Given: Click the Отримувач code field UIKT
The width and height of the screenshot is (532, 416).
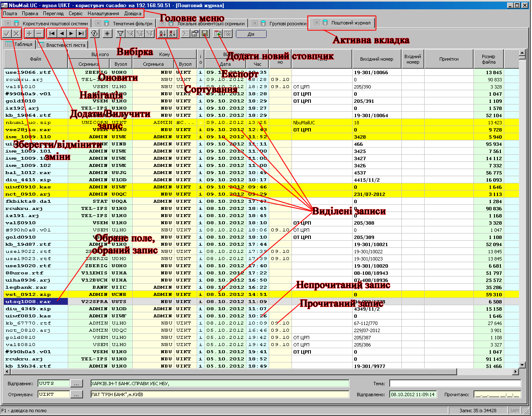Looking at the screenshot, I should click(x=53, y=395).
